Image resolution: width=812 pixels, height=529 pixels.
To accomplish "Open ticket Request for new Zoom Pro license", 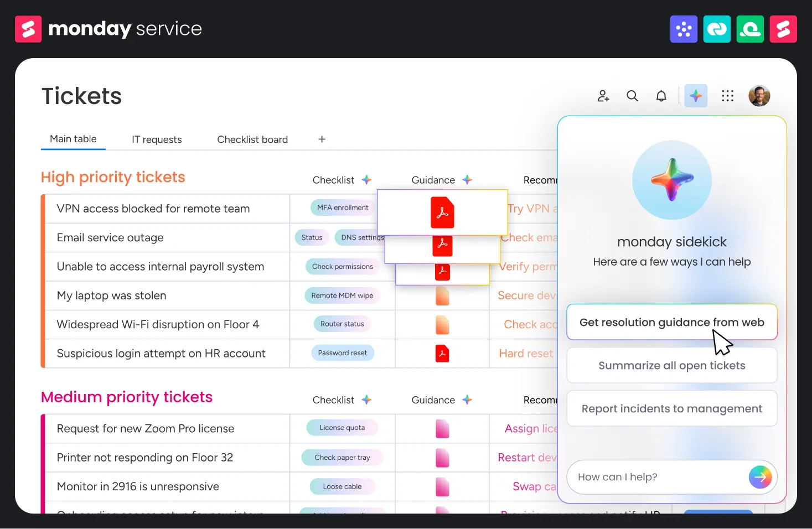I will tap(146, 428).
